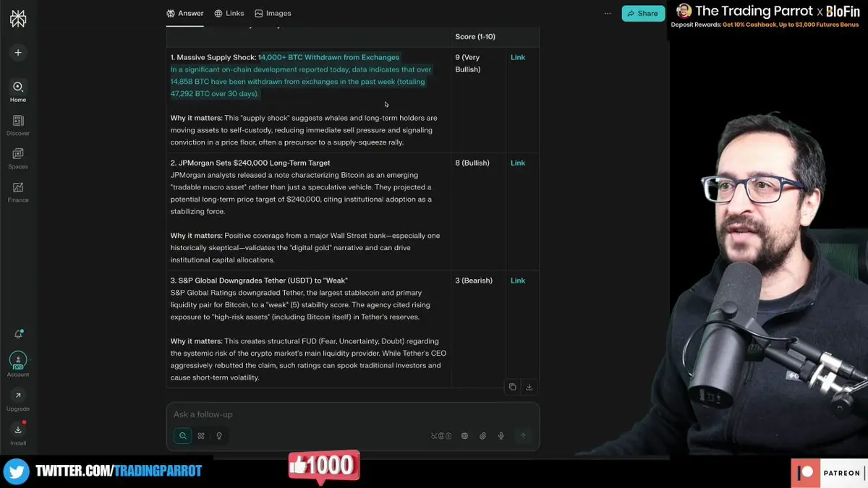Open the Account menu in the sidebar
Screen dimensions: 868x488
18,364
